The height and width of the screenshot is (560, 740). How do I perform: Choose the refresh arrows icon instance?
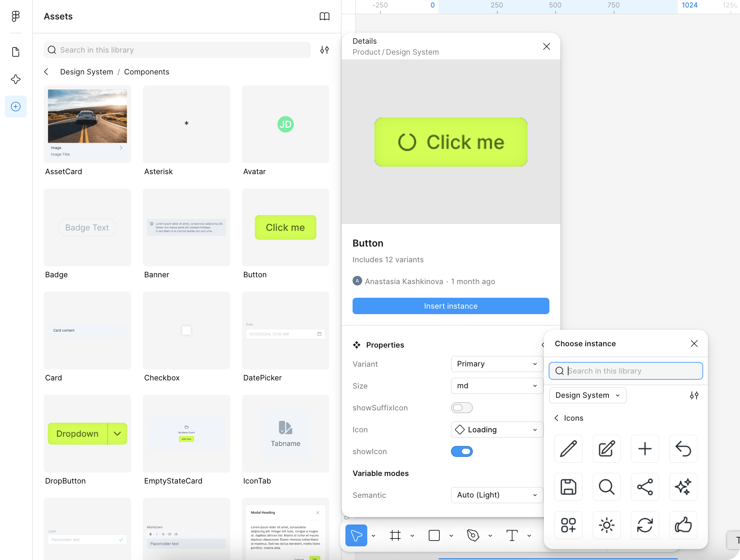coord(645,525)
